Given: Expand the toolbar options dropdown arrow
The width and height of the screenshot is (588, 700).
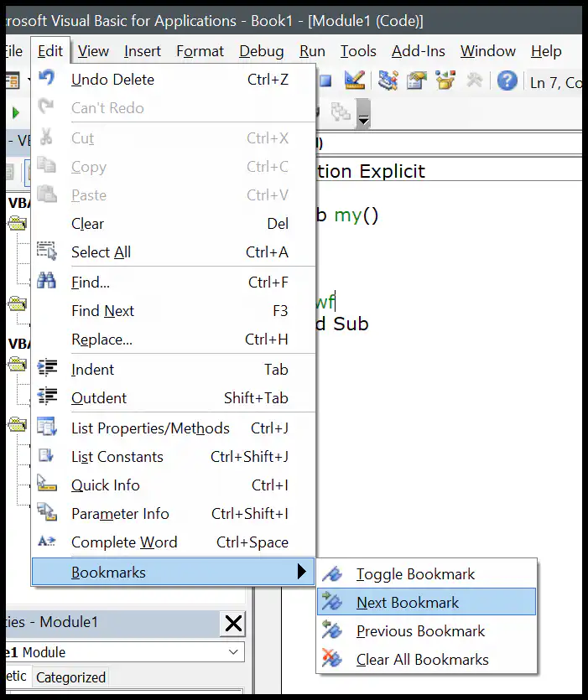Looking at the screenshot, I should [x=364, y=114].
